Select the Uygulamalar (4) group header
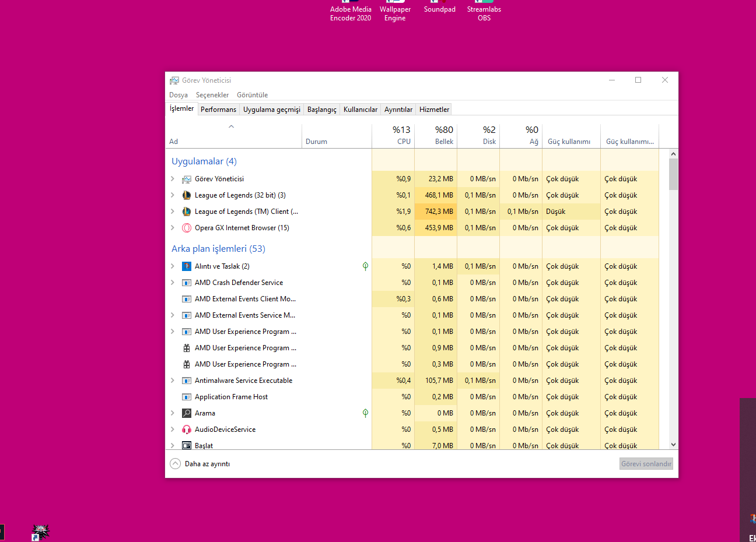Viewport: 756px width, 542px height. pyautogui.click(x=204, y=161)
